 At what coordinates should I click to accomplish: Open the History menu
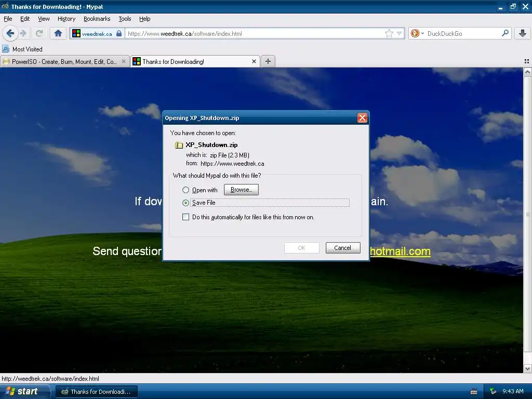coord(66,19)
